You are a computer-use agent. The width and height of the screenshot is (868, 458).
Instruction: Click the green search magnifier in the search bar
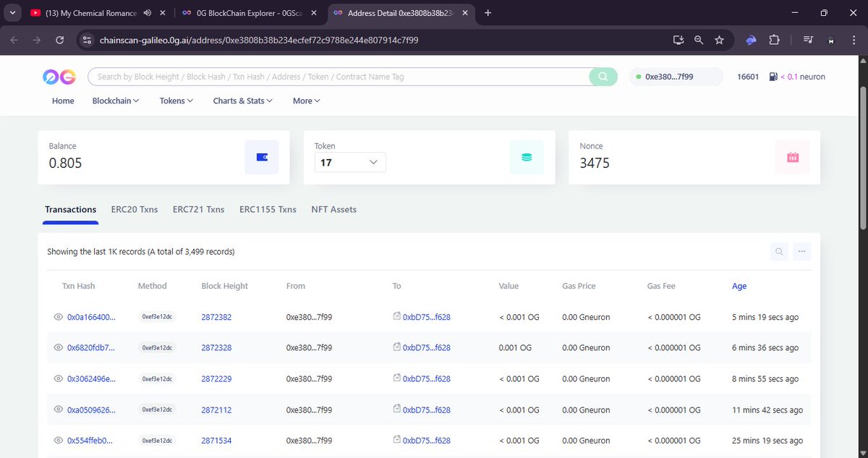tap(603, 76)
